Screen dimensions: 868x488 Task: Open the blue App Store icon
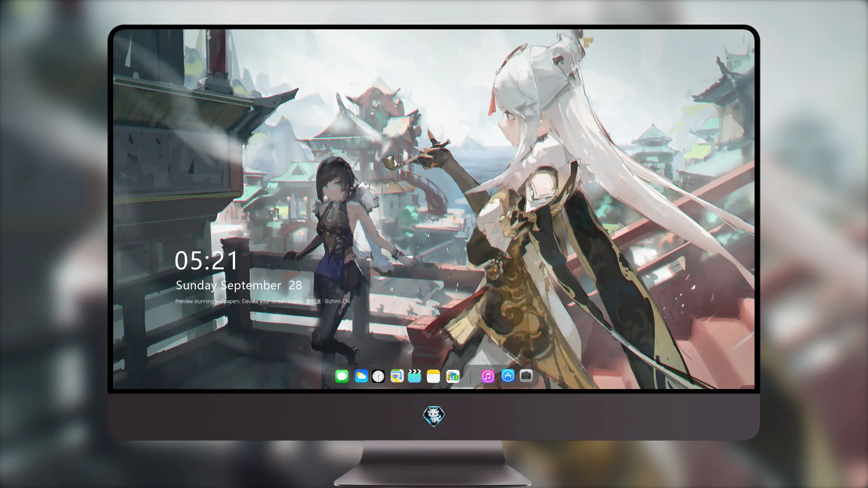[508, 375]
